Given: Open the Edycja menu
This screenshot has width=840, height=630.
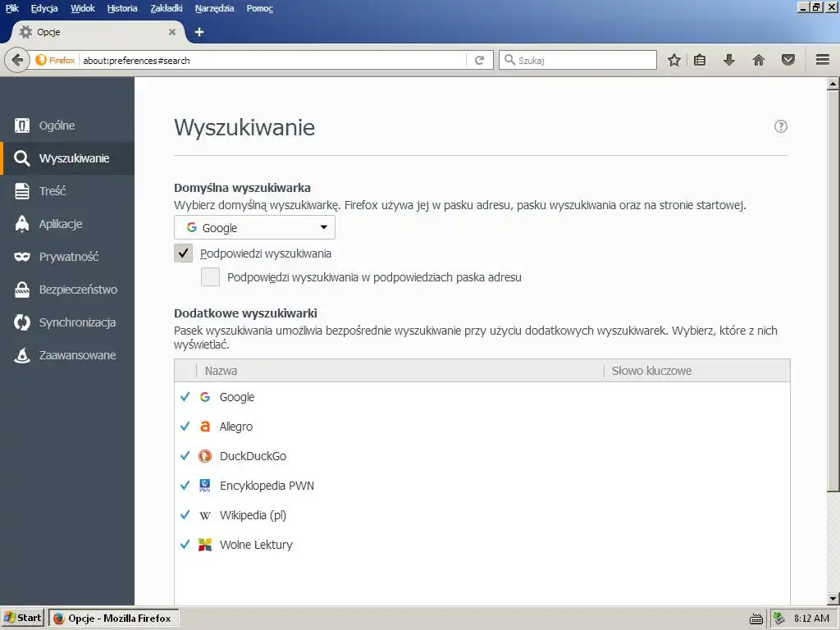Looking at the screenshot, I should point(44,8).
